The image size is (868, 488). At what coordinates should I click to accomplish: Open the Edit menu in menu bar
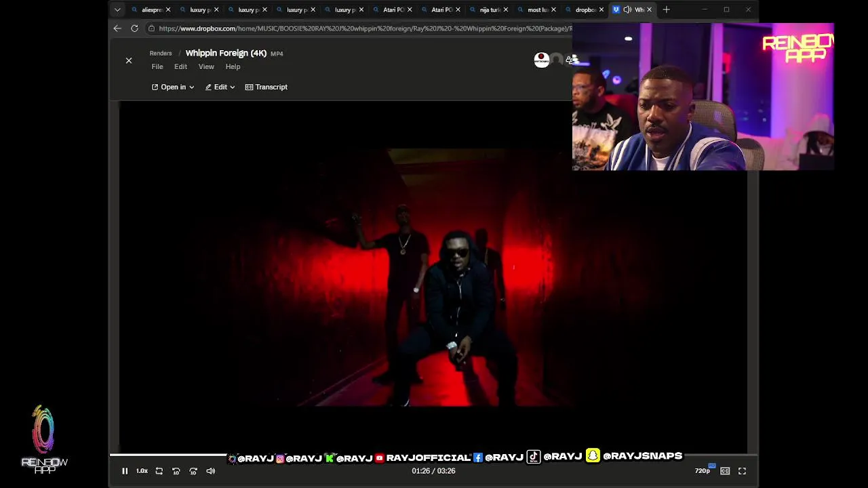click(180, 66)
